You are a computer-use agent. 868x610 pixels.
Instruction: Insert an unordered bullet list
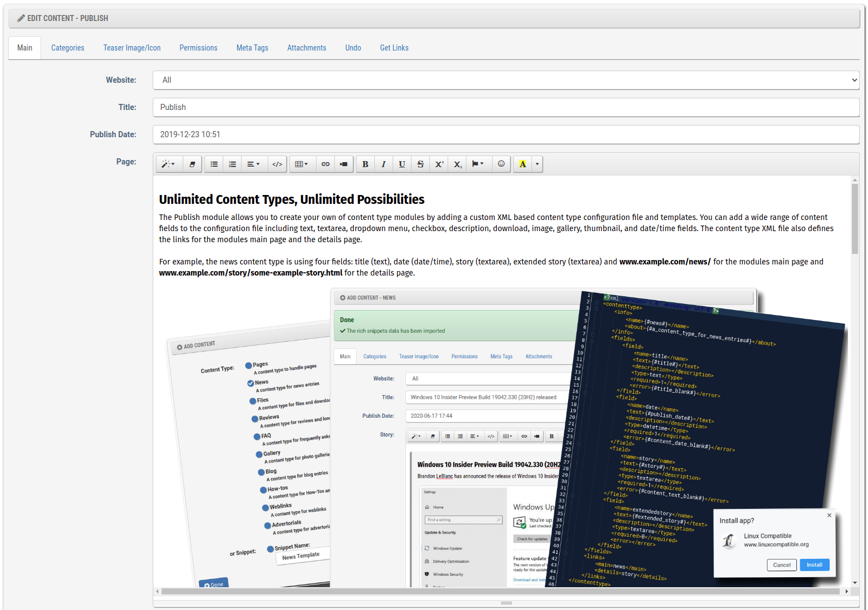click(x=214, y=164)
